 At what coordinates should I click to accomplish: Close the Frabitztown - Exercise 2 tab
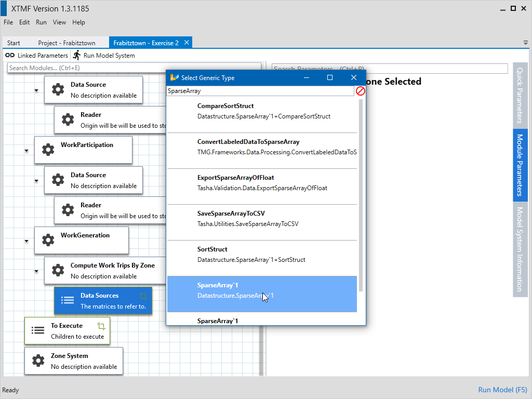click(x=187, y=43)
